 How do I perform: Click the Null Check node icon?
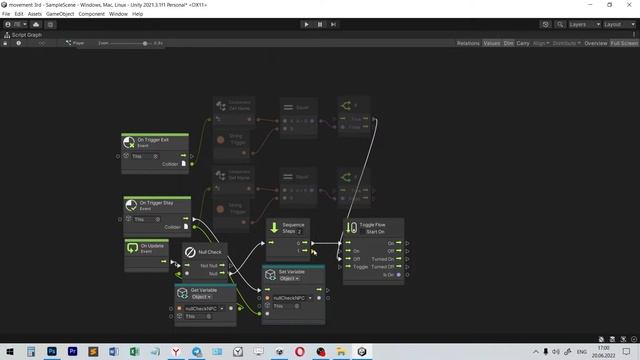(x=190, y=252)
